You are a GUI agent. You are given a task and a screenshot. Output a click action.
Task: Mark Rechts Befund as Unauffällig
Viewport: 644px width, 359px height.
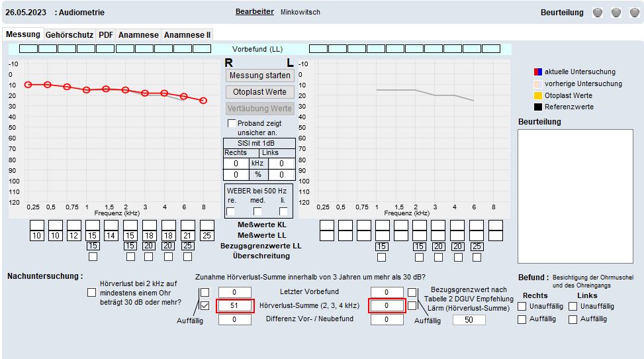pos(522,306)
